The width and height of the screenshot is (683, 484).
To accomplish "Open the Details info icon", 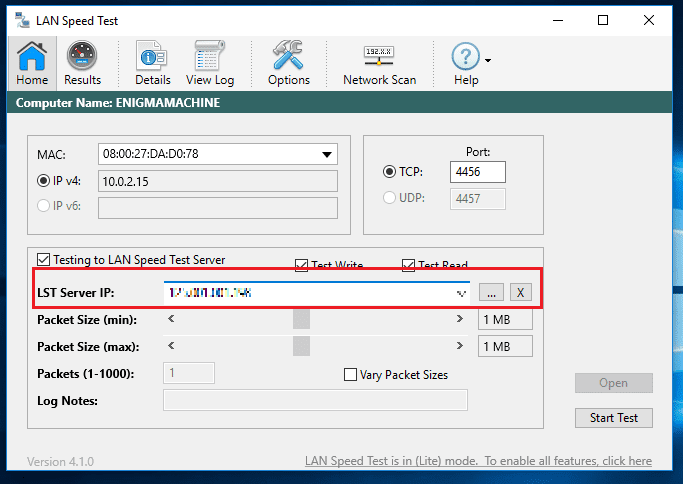I will tap(152, 63).
